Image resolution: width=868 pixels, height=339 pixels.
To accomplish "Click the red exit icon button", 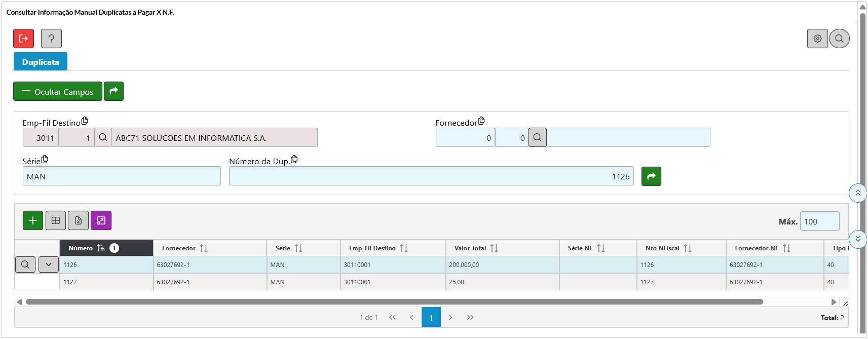I will [23, 39].
